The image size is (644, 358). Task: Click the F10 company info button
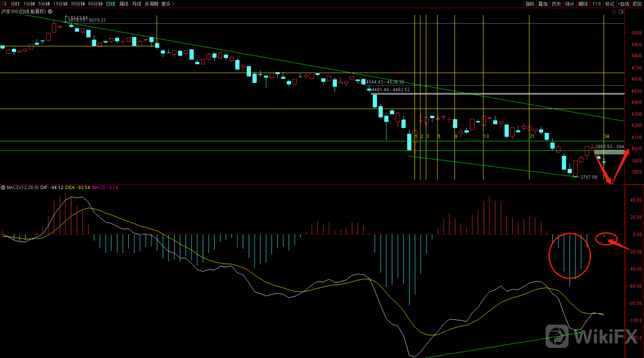click(596, 4)
